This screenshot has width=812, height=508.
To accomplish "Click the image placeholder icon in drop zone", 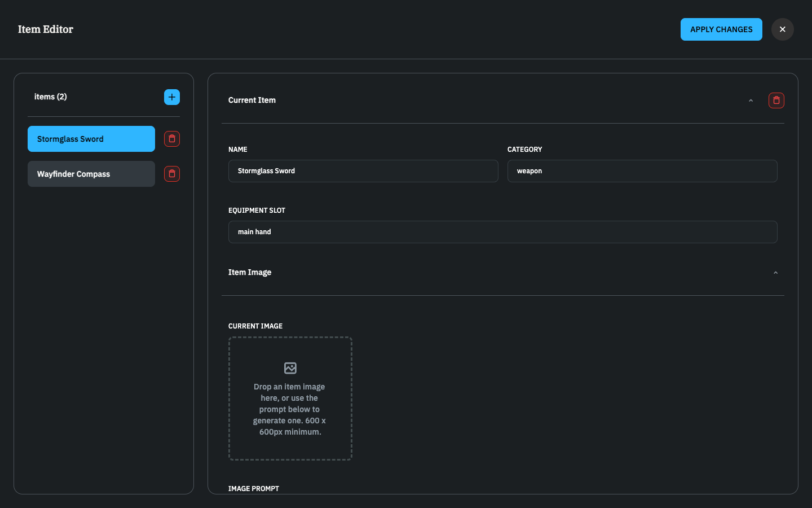I will pos(290,368).
